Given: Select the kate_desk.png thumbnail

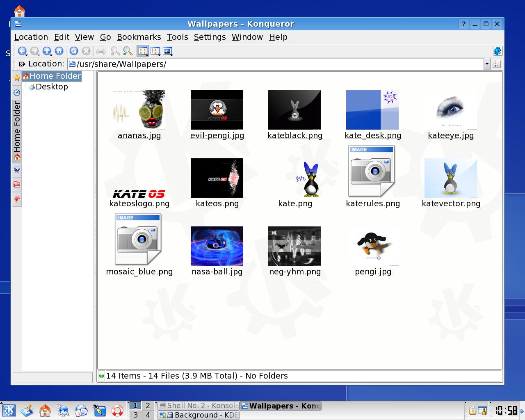Looking at the screenshot, I should click(x=372, y=110).
